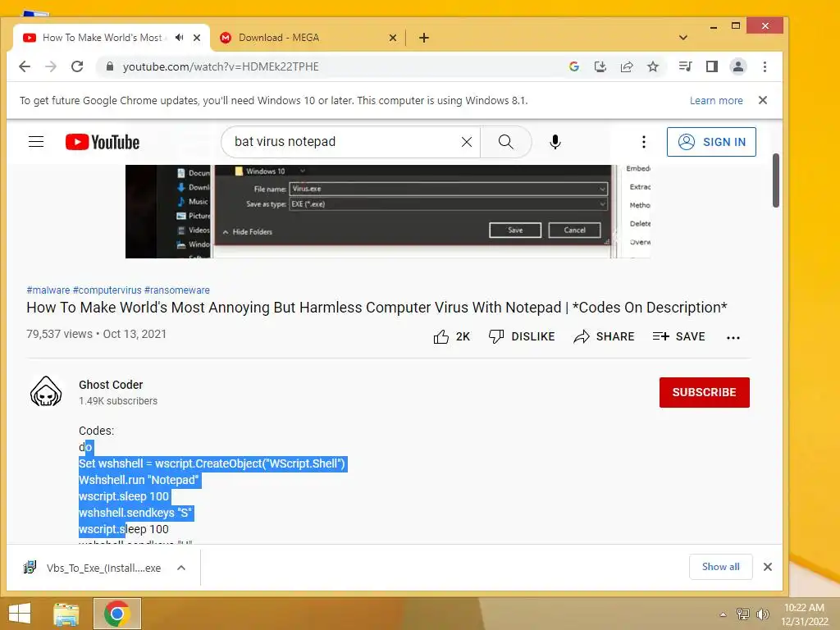Open File Explorer from the taskbar
This screenshot has height=630, width=840.
[x=66, y=614]
